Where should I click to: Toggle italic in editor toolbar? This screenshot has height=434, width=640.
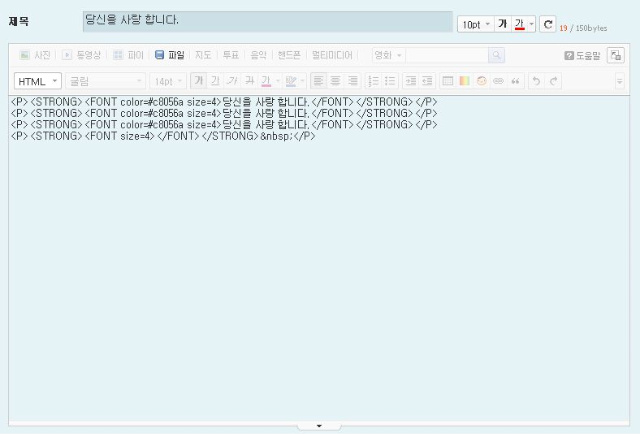[232, 81]
